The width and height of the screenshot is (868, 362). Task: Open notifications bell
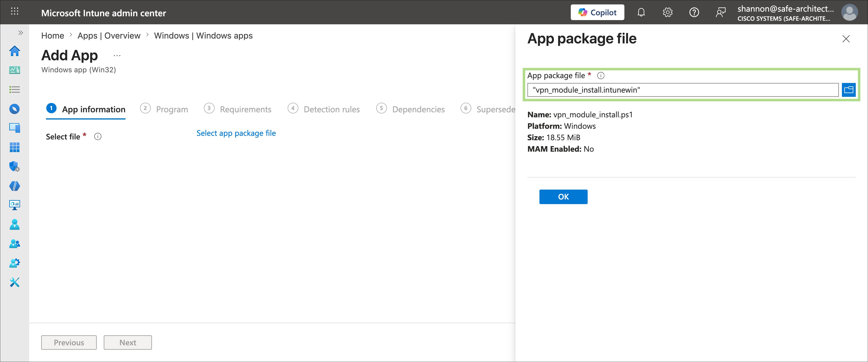[641, 12]
